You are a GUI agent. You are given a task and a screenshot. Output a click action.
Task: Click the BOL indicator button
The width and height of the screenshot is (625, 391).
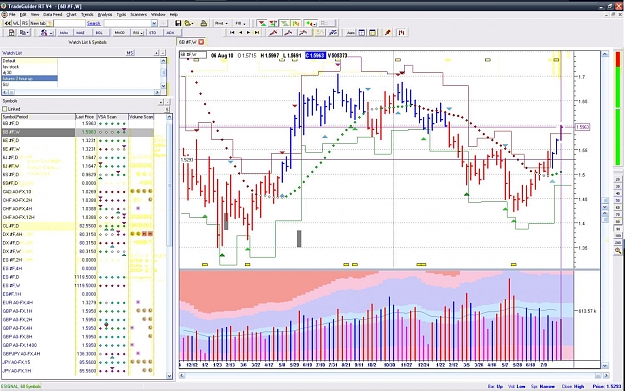tap(99, 33)
